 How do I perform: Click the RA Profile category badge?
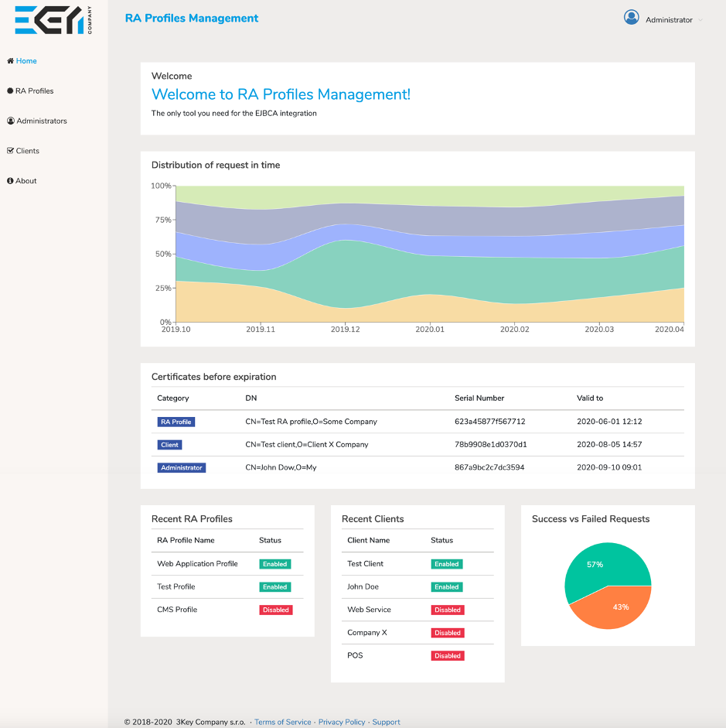pos(176,422)
